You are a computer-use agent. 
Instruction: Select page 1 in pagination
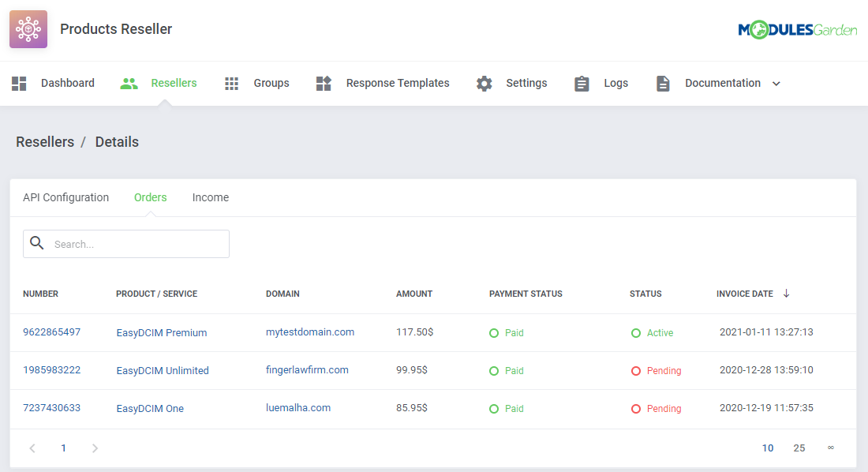point(64,448)
